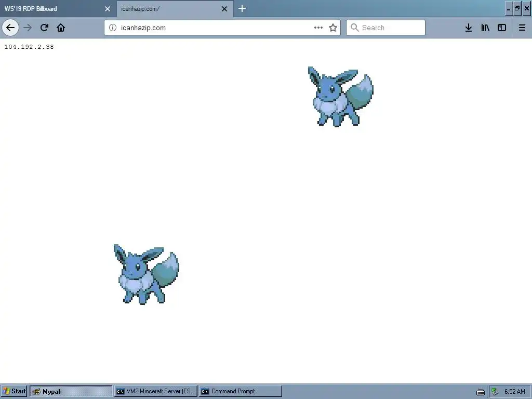Click the forward navigation arrow
Screen dimensions: 532x399
28,28
